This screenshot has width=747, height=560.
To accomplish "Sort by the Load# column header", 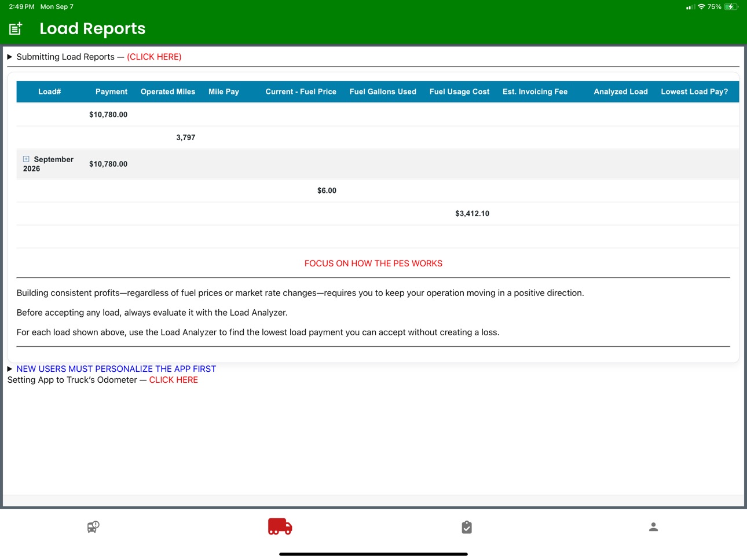I will 50,91.
